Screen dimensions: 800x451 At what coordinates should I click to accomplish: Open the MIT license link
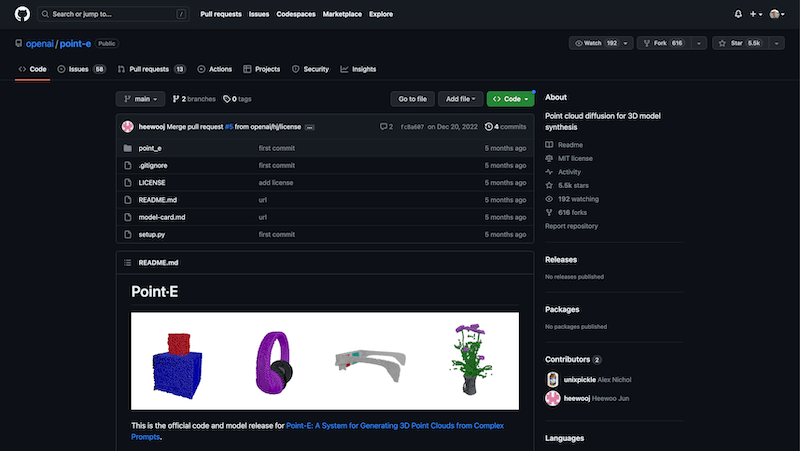[x=575, y=158]
